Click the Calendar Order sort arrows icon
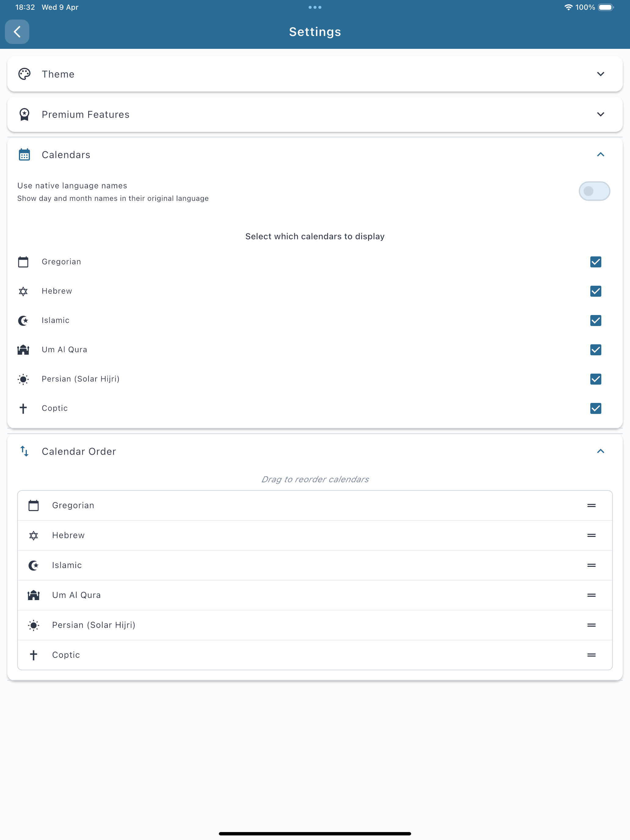The width and height of the screenshot is (630, 840). coord(24,451)
